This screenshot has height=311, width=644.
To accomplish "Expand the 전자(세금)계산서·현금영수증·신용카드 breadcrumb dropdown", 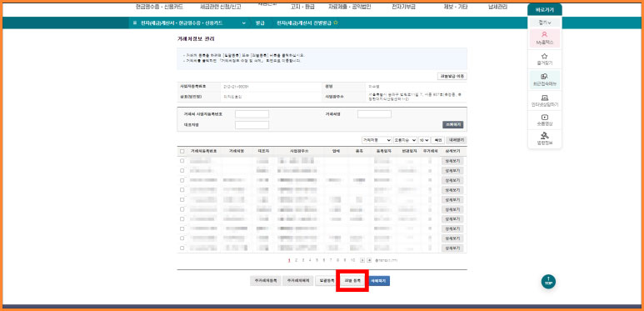I will (244, 23).
